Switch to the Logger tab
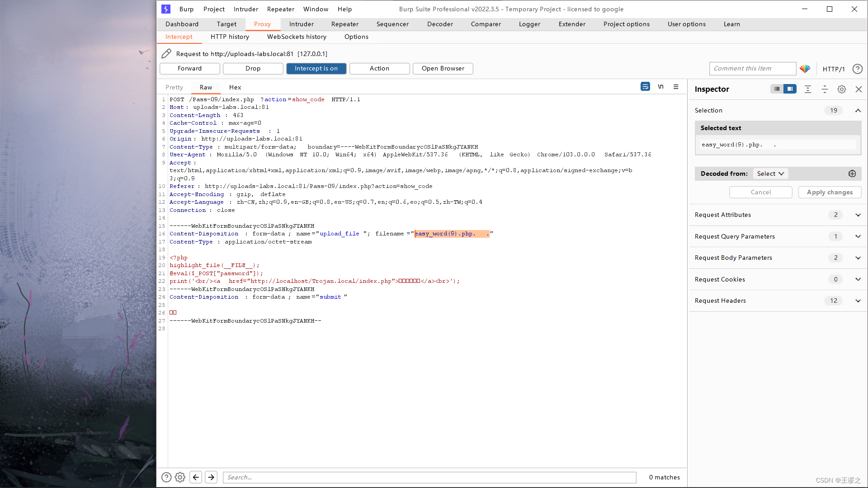868x488 pixels. (529, 24)
